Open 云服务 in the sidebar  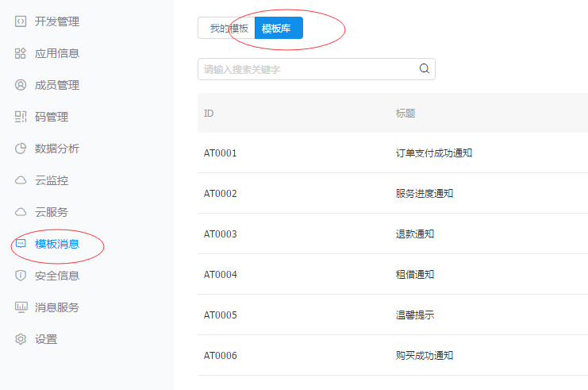(51, 212)
